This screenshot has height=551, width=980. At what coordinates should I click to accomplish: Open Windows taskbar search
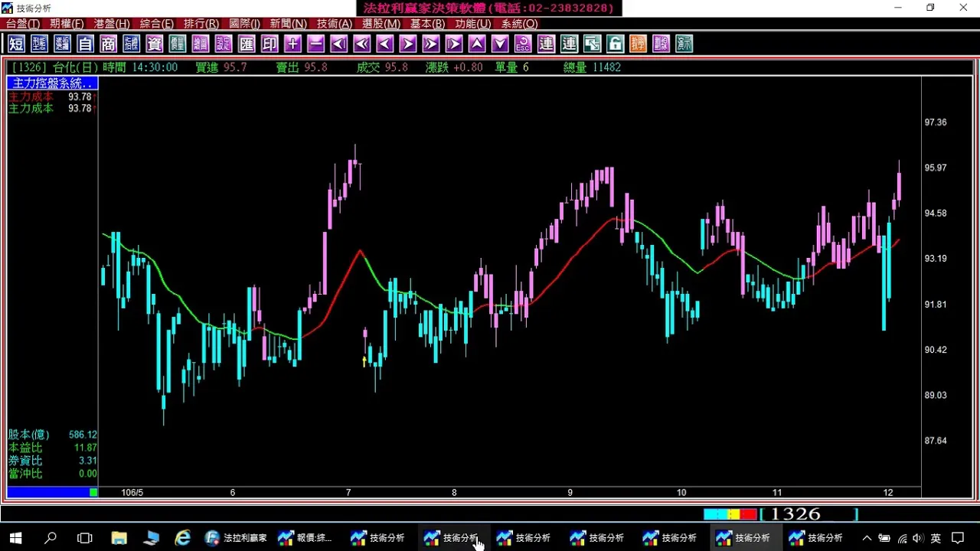coord(51,538)
